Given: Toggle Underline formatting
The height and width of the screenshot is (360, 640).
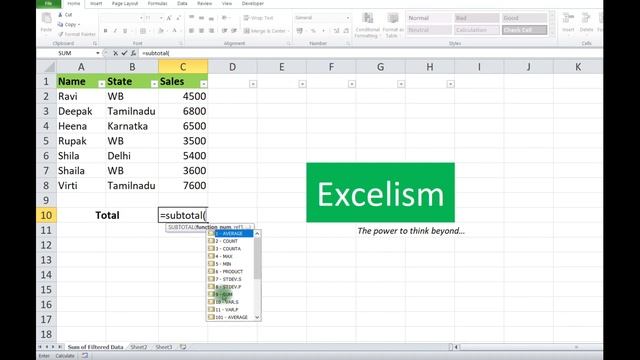Looking at the screenshot, I should coord(125,31).
